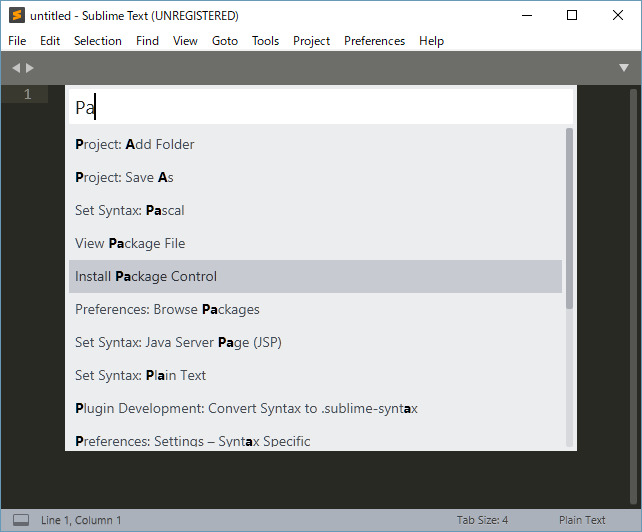The image size is (642, 532).
Task: Open the tab list dropdown triangle
Action: click(x=624, y=68)
